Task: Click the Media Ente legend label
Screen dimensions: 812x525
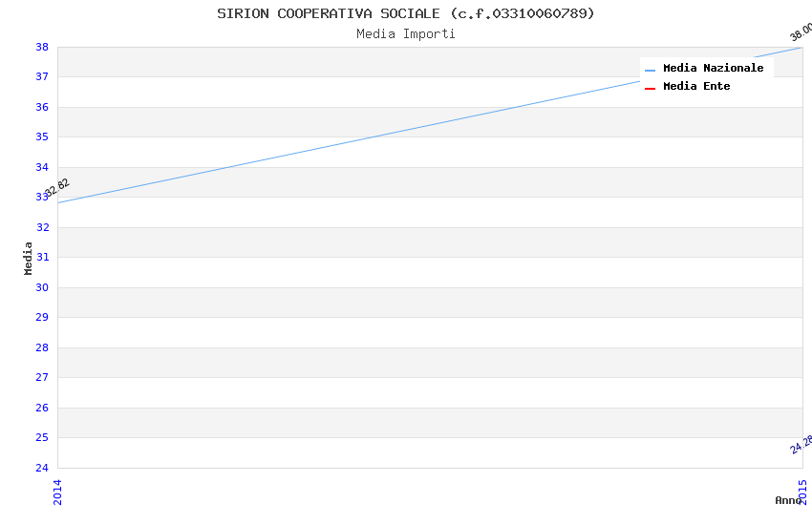Action: click(x=696, y=86)
